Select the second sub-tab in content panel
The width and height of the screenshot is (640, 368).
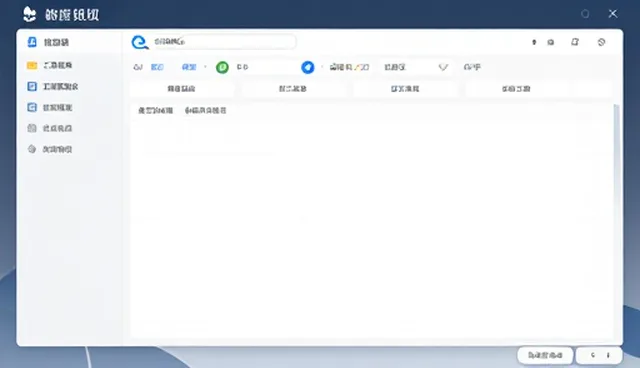[206, 110]
